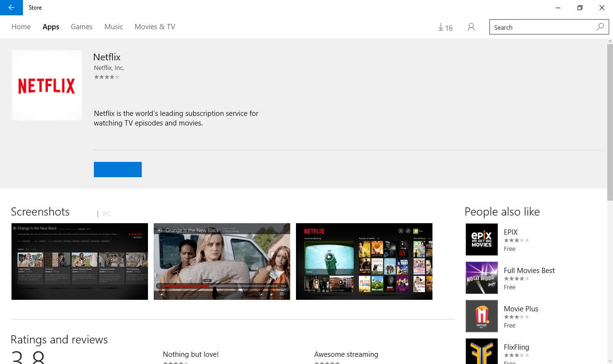
Task: Click the vertical scrollbar thumb
Action: 610,122
